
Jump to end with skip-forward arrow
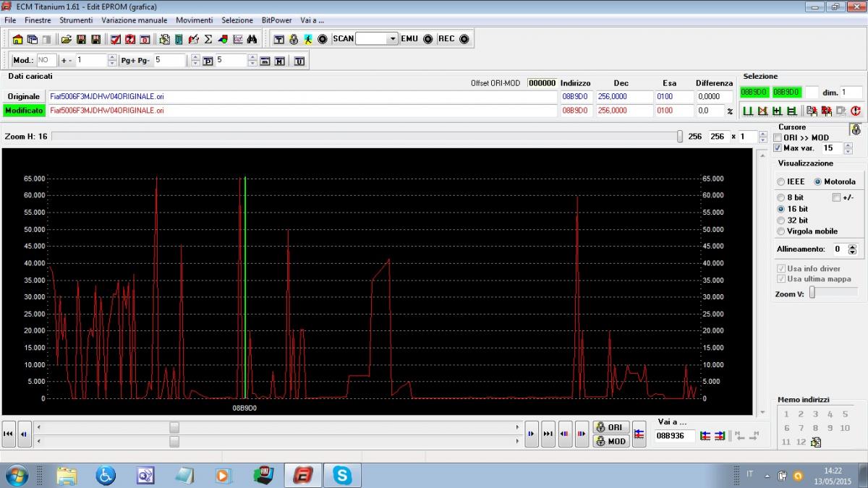(x=548, y=435)
